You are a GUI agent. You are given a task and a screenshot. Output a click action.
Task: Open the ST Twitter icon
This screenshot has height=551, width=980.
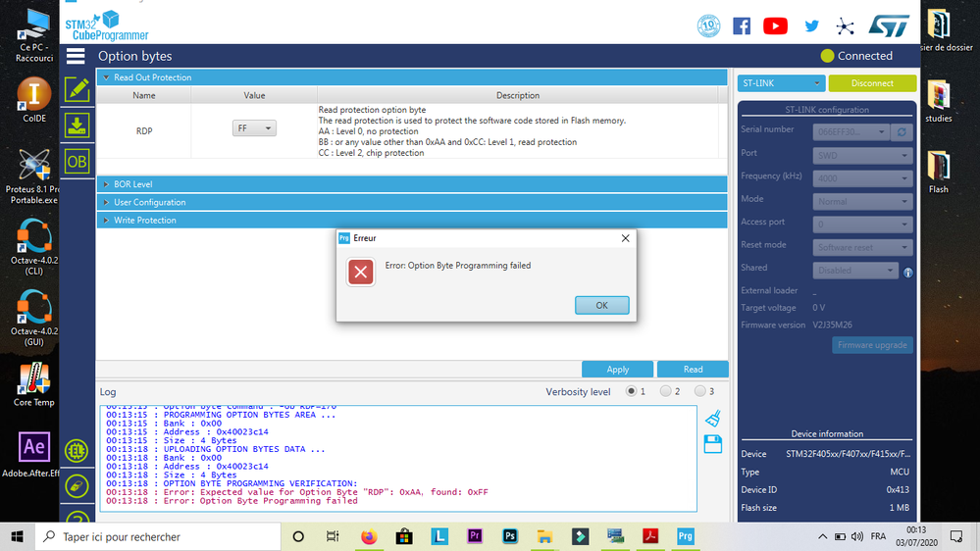[x=811, y=26]
